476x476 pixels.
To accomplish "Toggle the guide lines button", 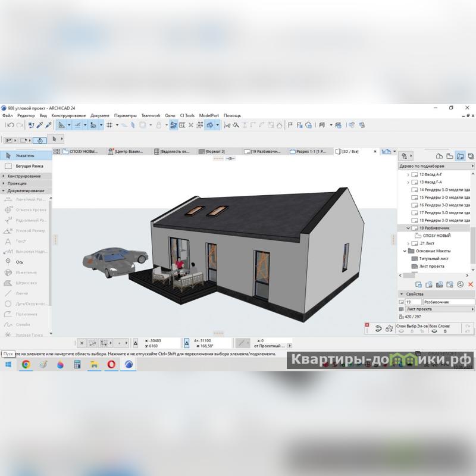I will tap(78, 125).
